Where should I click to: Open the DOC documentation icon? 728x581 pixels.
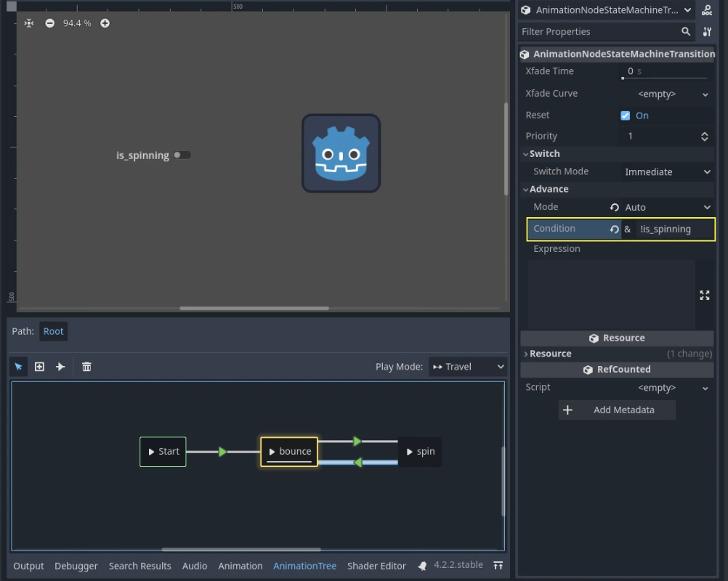[707, 10]
